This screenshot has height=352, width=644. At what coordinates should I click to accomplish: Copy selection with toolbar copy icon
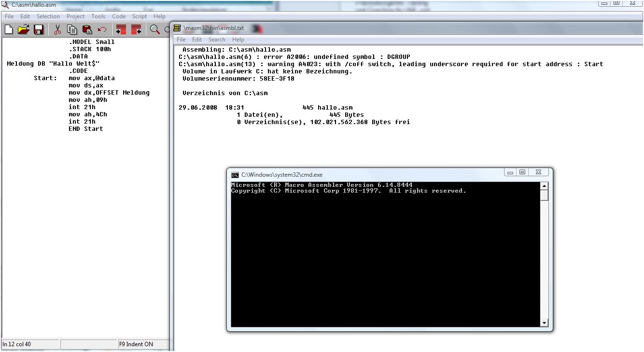coord(72,29)
